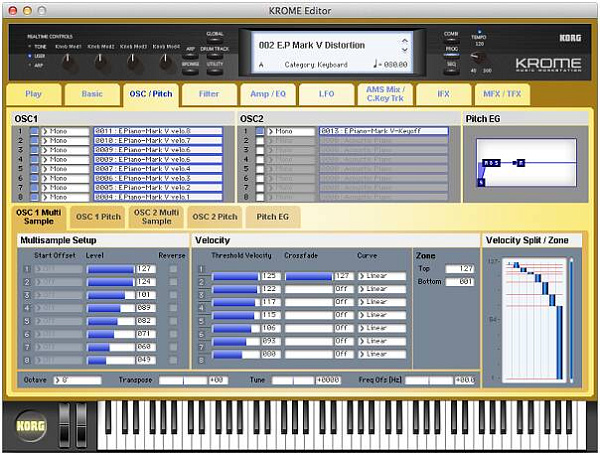The width and height of the screenshot is (600, 455).
Task: Switch to PROG mode button
Action: click(451, 55)
